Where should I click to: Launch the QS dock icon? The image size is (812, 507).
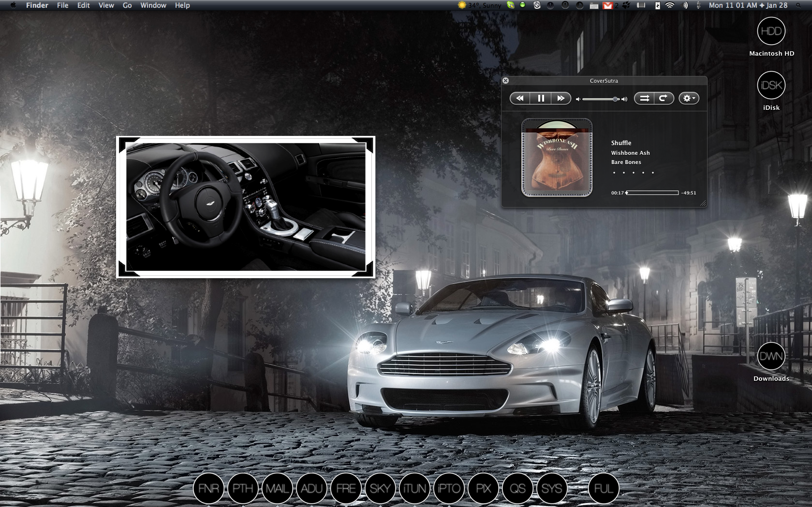point(517,488)
